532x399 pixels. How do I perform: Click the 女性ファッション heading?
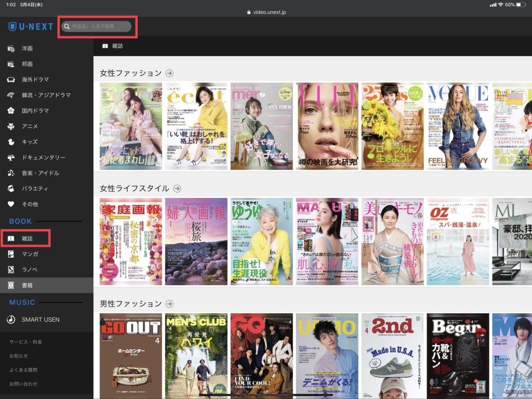130,73
